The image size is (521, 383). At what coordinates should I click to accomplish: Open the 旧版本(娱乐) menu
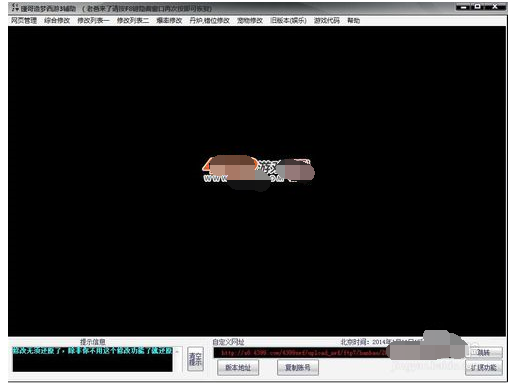click(x=289, y=21)
